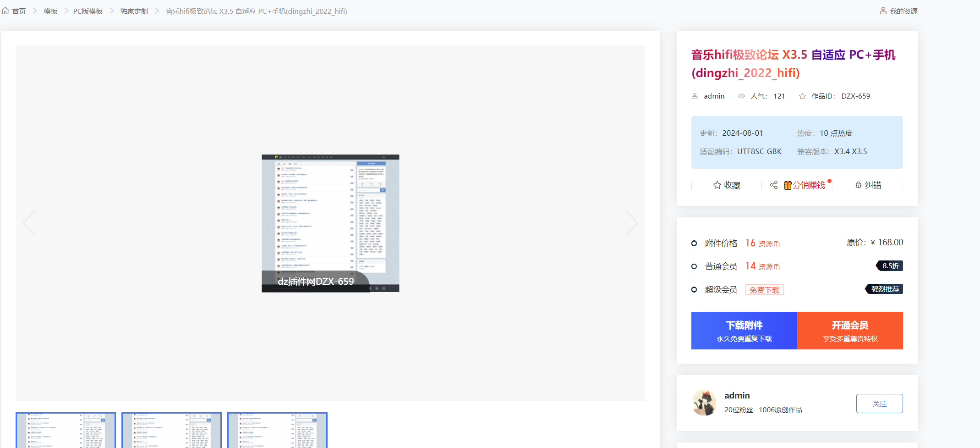Click 原价 ¥168.00 text

tap(875, 242)
